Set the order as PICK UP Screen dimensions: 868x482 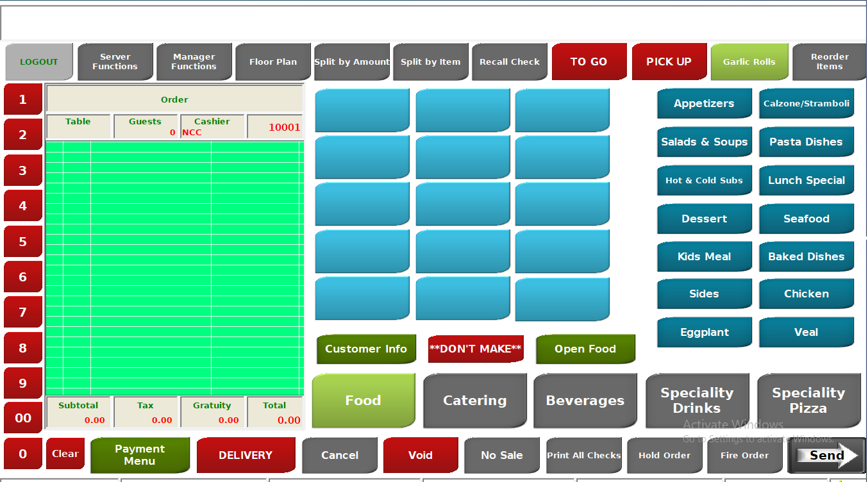pos(669,62)
